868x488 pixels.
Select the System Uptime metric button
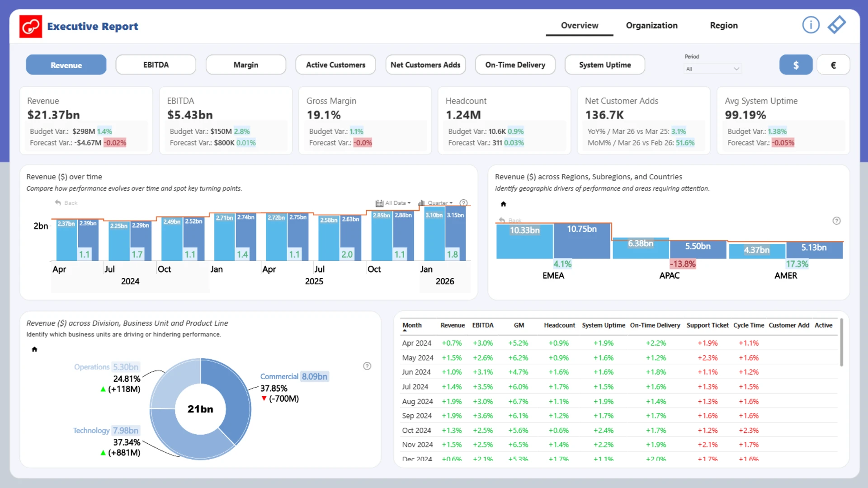(604, 65)
